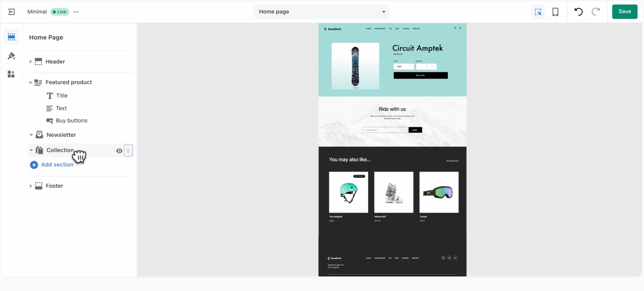Switch to mobile preview icon
644x291 pixels.
pyautogui.click(x=555, y=12)
